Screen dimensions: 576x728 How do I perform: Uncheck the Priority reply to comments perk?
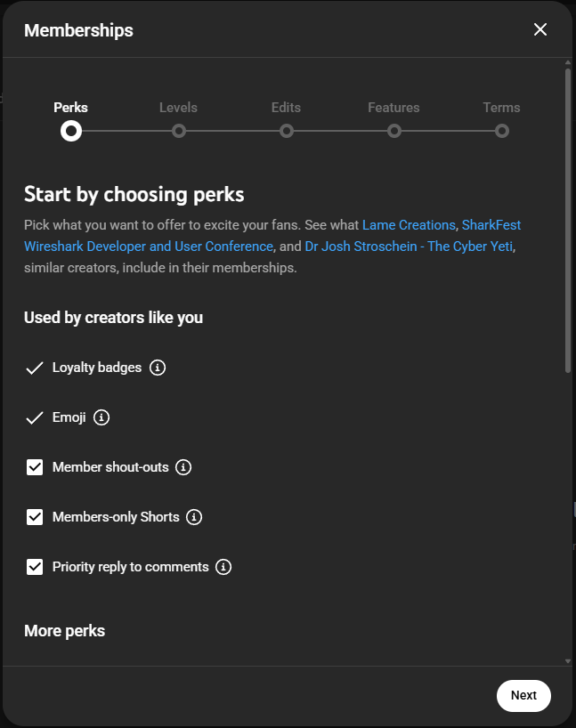click(34, 567)
